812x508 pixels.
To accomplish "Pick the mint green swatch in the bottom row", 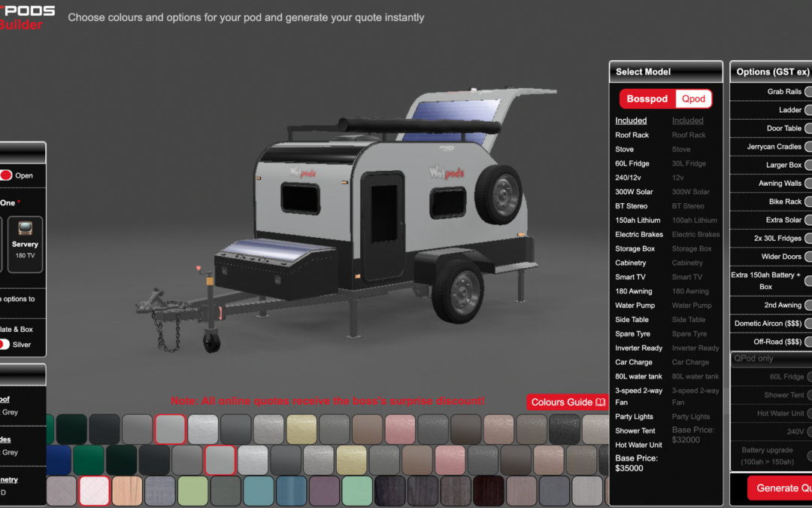I will coord(357,491).
